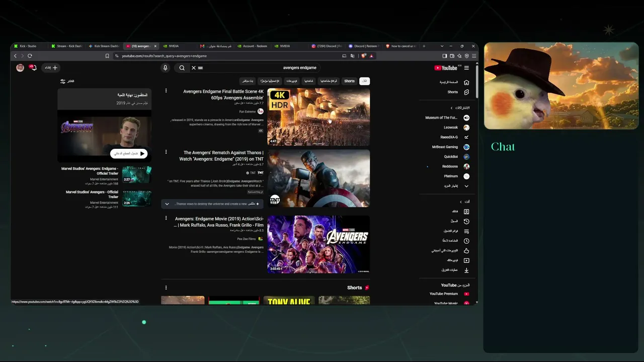
Task: Open Your videos play-box icon in sidebar
Action: (x=466, y=260)
